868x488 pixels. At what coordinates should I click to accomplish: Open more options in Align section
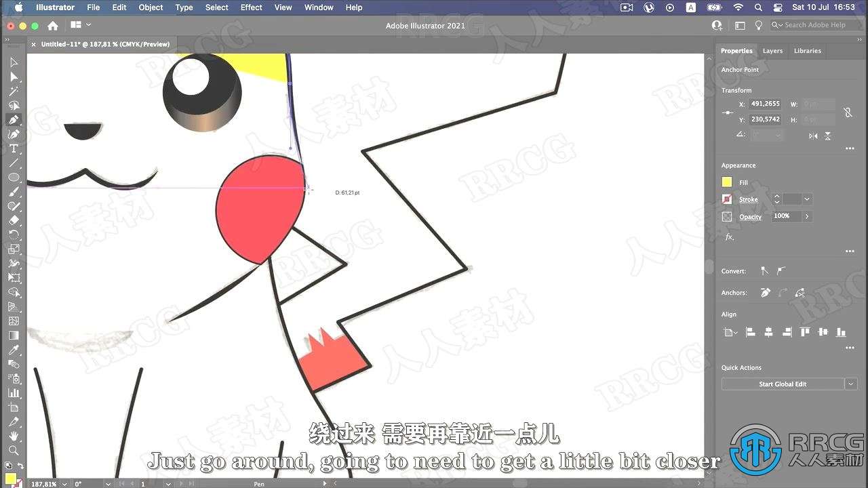click(x=850, y=348)
